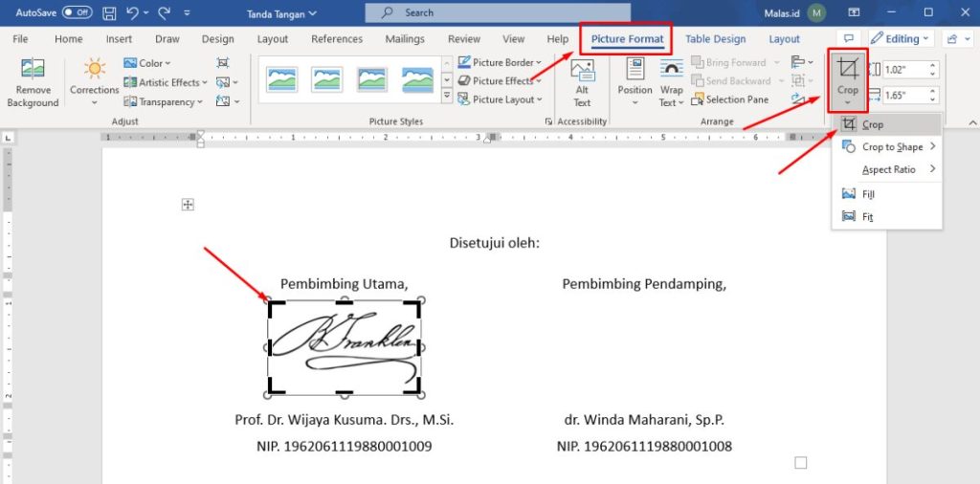Click the tab selector at ruler corner
Image resolution: width=980 pixels, height=484 pixels.
tap(8, 138)
